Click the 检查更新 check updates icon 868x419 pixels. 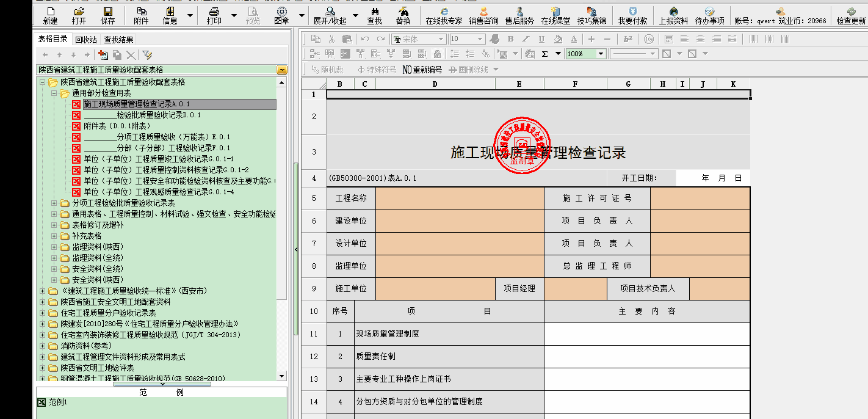point(851,15)
